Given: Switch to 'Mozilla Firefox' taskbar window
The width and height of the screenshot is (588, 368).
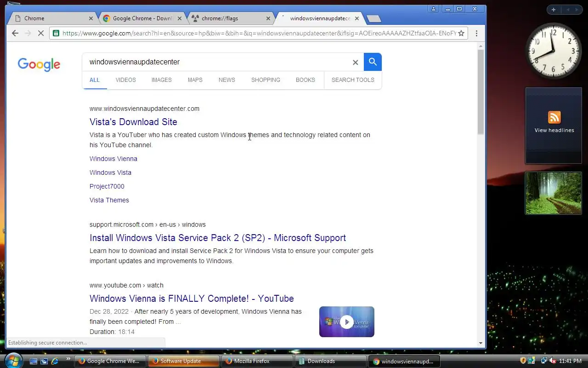Looking at the screenshot, I should (257, 361).
